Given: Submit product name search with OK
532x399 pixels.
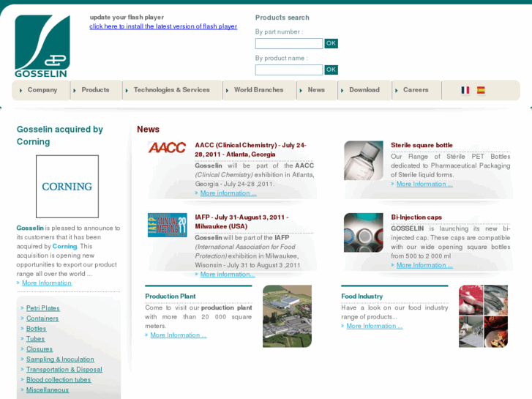Looking at the screenshot, I should (331, 70).
